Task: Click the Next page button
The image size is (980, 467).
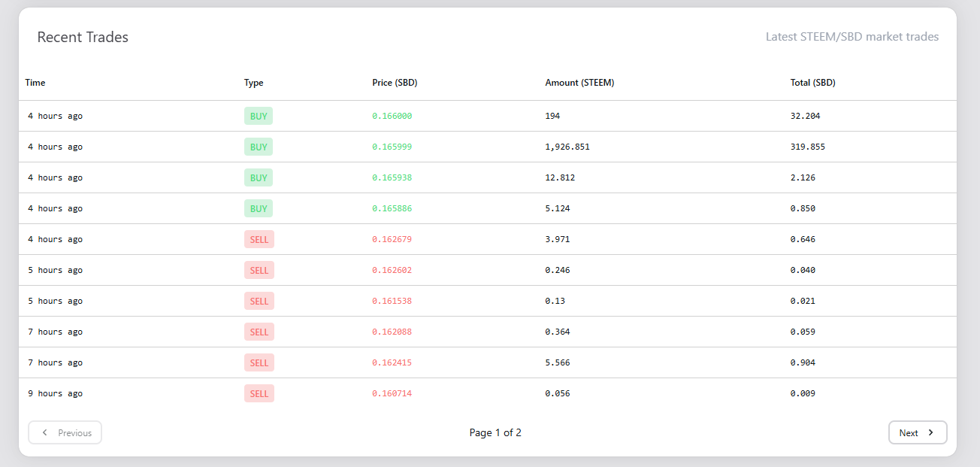Action: click(x=917, y=432)
